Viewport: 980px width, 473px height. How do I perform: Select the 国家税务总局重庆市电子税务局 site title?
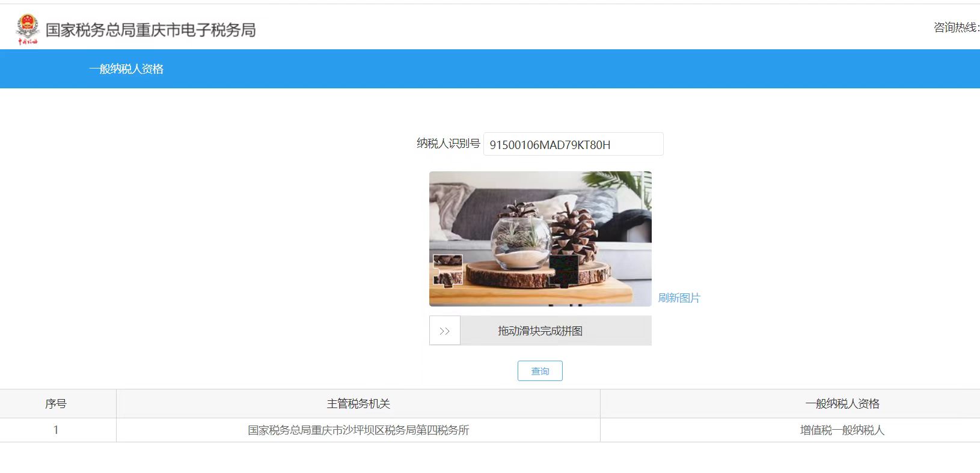pyautogui.click(x=150, y=30)
